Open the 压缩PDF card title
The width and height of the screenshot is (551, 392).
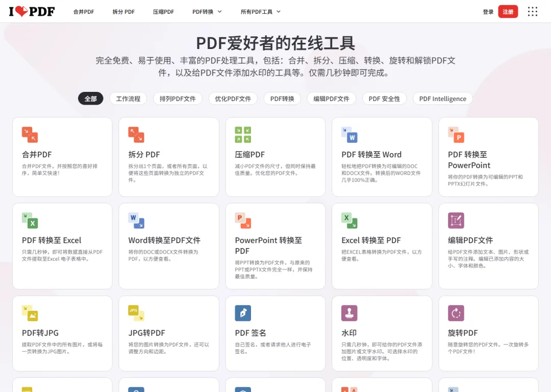point(250,154)
